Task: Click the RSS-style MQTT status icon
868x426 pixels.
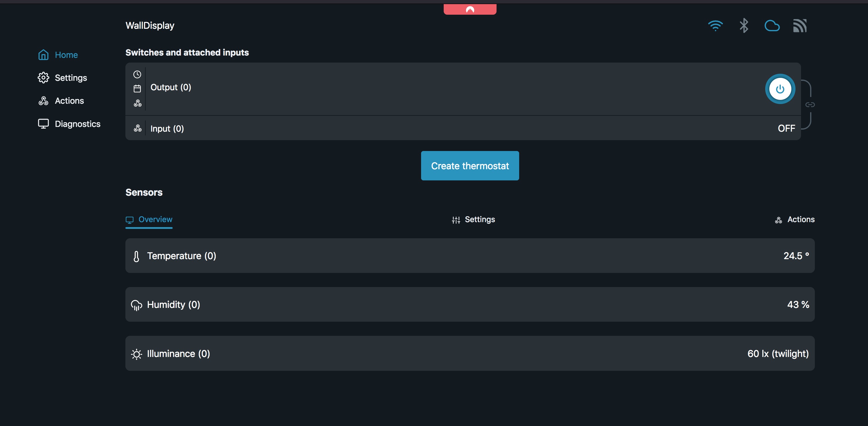Action: click(x=800, y=26)
